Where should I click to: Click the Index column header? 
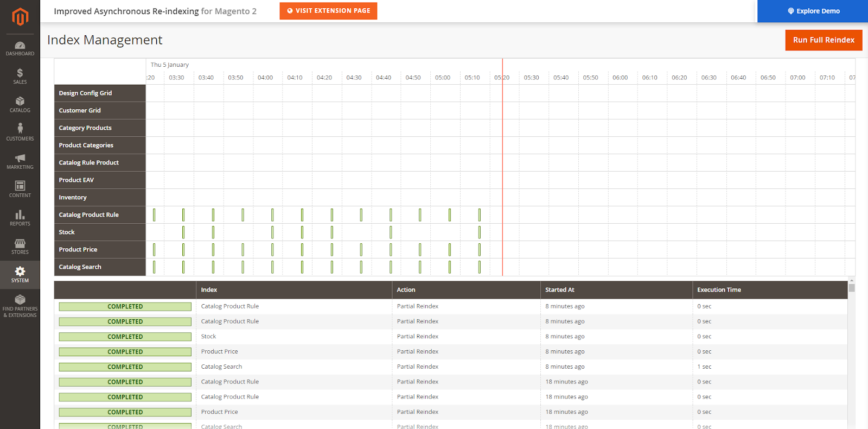pos(293,290)
